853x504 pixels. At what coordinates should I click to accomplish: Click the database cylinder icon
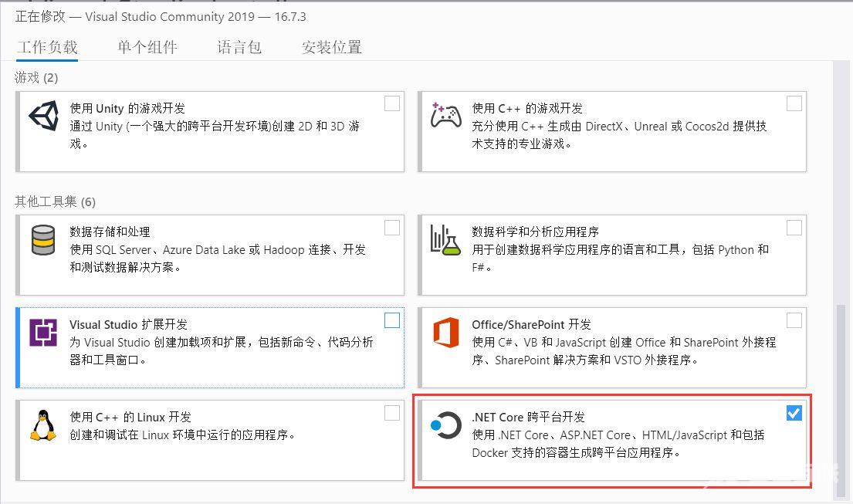click(43, 240)
